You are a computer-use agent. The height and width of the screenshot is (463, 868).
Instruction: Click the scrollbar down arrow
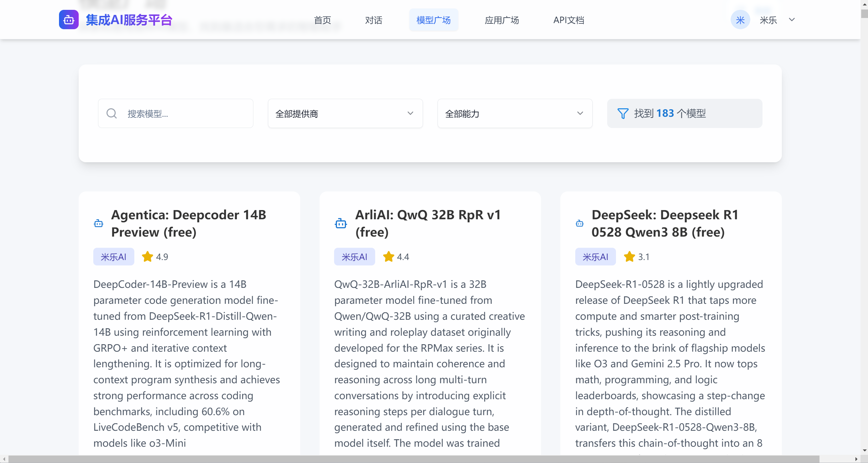[864, 450]
